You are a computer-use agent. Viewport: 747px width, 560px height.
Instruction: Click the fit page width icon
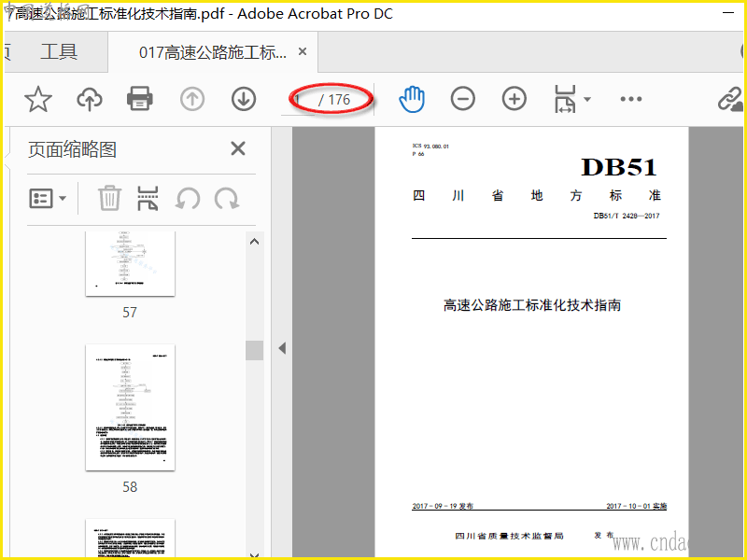(x=565, y=99)
